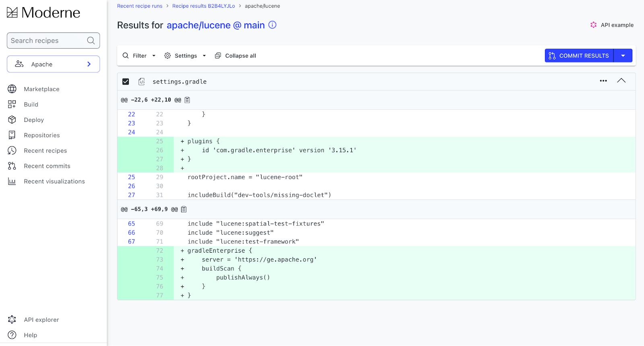Click the Repositories icon
Screen dimensions: 644x346
pos(12,135)
